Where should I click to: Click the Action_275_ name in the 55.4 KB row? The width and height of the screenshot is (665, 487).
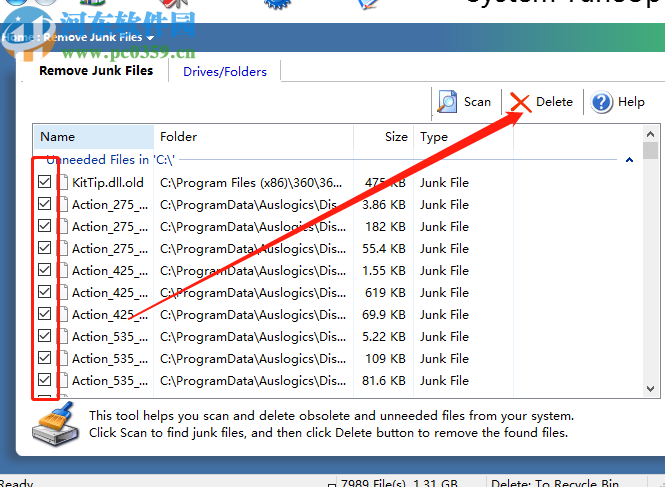(x=110, y=249)
